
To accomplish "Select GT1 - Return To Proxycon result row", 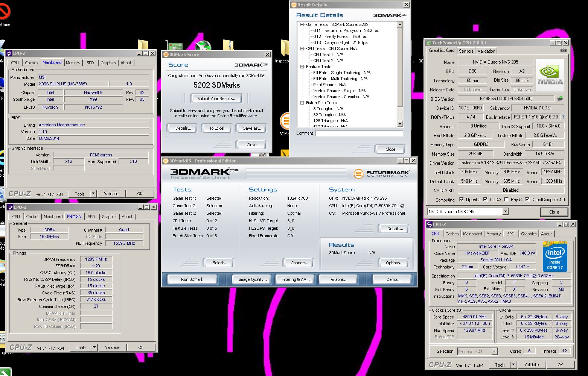I will click(x=346, y=30).
